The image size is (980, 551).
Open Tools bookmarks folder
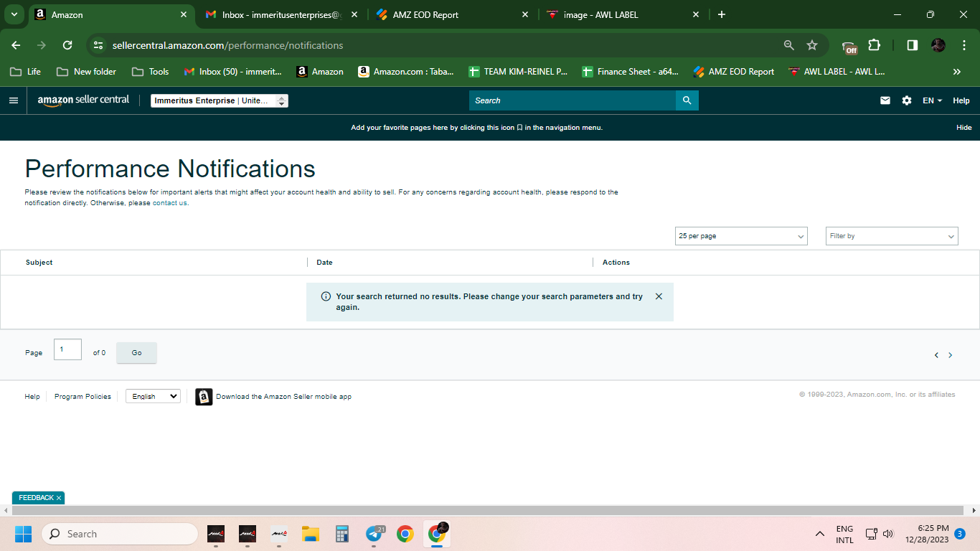(151, 72)
